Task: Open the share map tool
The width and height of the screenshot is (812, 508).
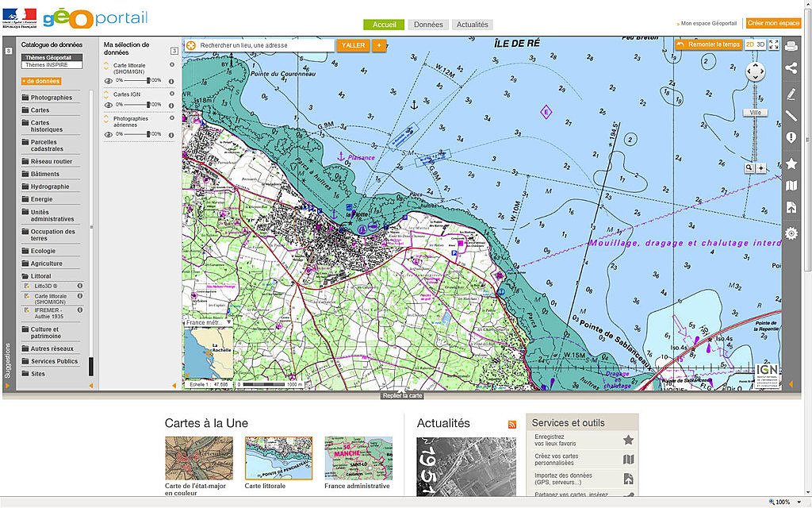Action: click(791, 68)
